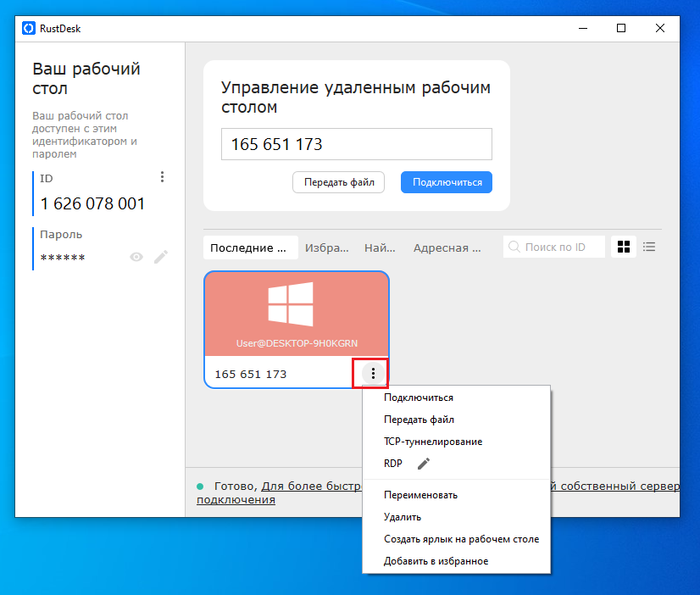Click the blue Подключиться button
Image resolution: width=700 pixels, height=595 pixels.
click(x=447, y=182)
